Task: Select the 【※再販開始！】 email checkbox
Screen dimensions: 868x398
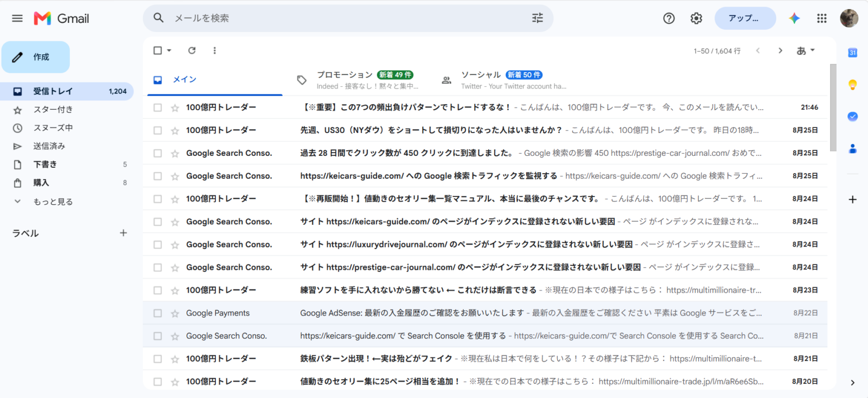Action: [x=158, y=199]
